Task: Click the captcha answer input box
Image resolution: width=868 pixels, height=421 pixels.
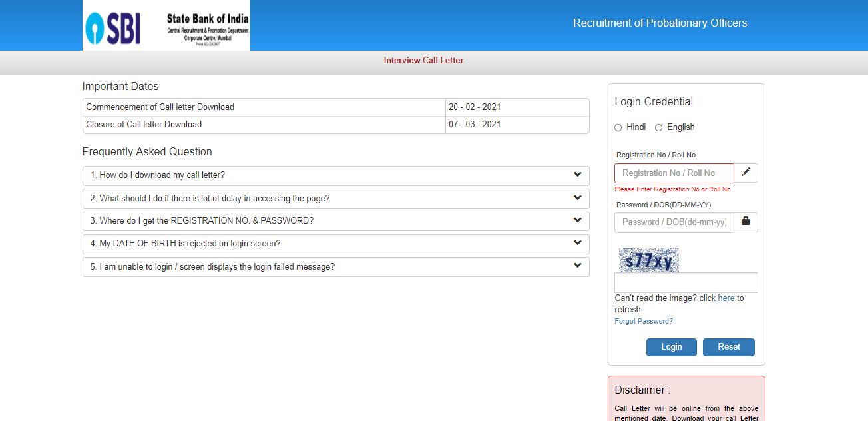Action: tap(686, 282)
